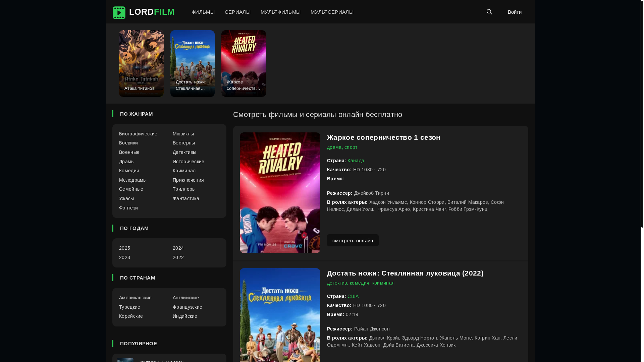Open the Стеклянная луковица carousel poster
The height and width of the screenshot is (362, 644).
(x=193, y=63)
